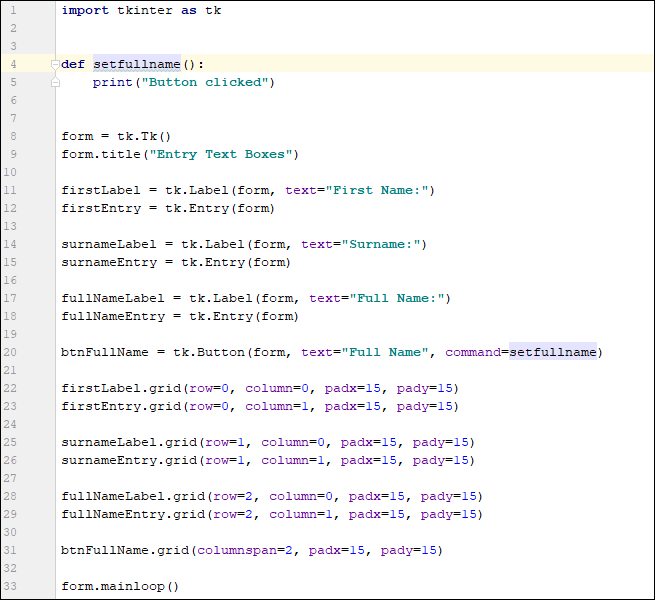Click 'surnameEntry.grid' call on line 26
655x600 pixels.
[129, 460]
